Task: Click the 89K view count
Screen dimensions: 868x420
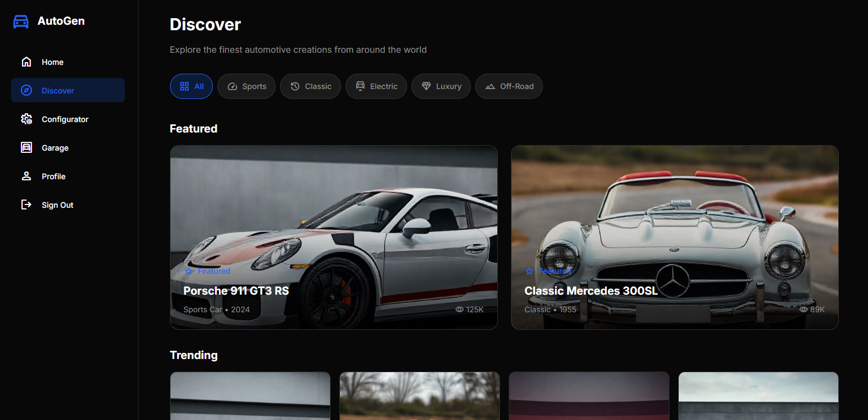Action: coord(817,310)
